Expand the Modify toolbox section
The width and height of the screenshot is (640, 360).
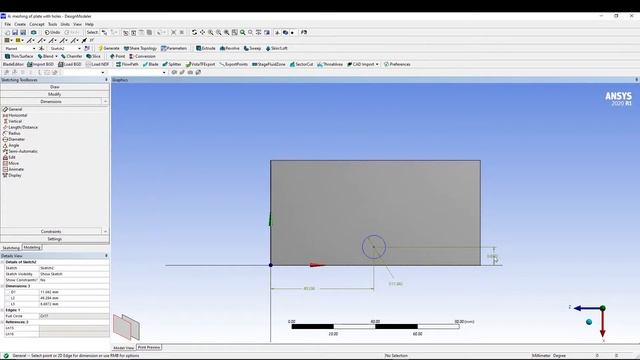coord(55,94)
